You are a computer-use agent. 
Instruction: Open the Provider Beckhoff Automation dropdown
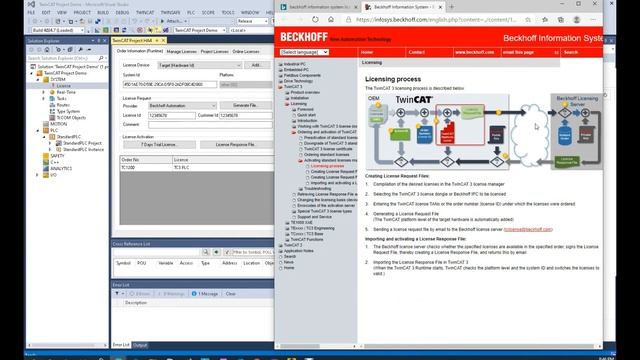tap(182, 106)
